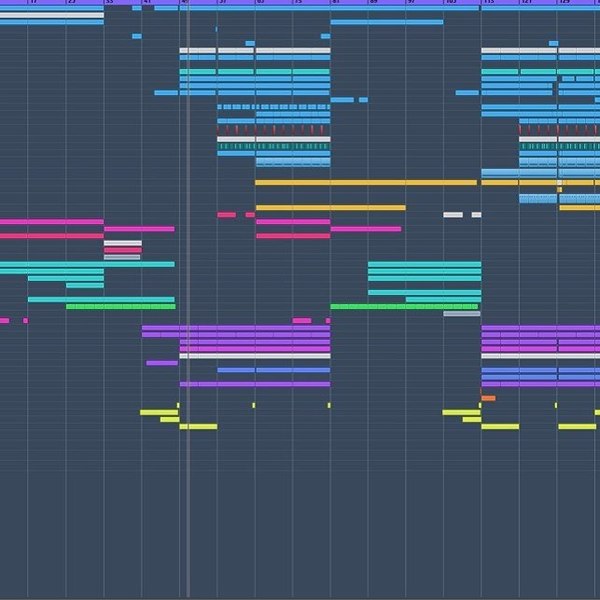Viewport: 600px width, 600px height.
Task: Click bar 17 marker on timeline ruler
Action: (34, 2)
